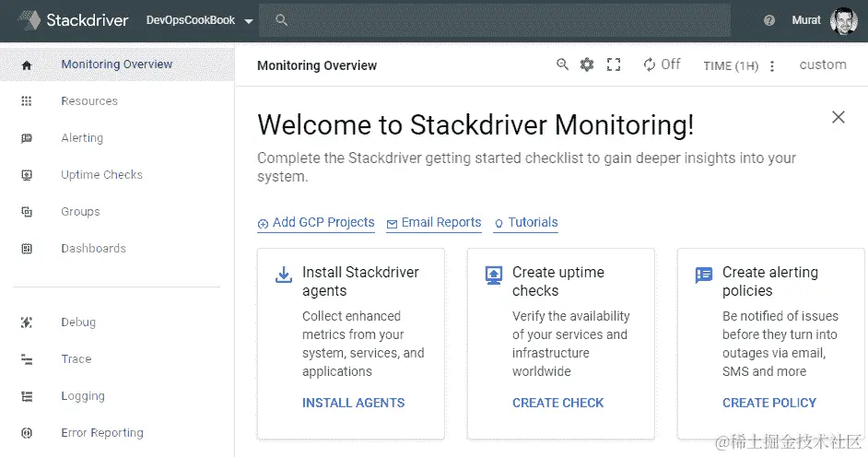Screen dimensions: 868x457
Task: Open Logging in the sidebar
Action: pos(83,396)
